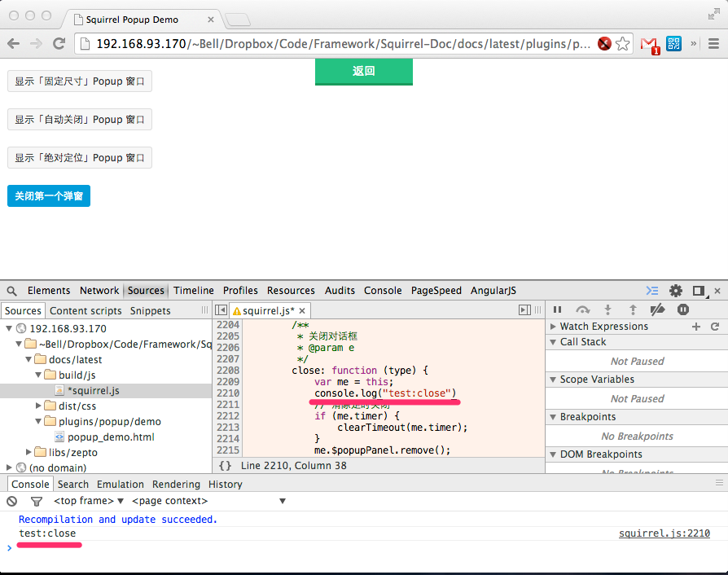Close the squirrel.js editor tab

pyautogui.click(x=302, y=311)
